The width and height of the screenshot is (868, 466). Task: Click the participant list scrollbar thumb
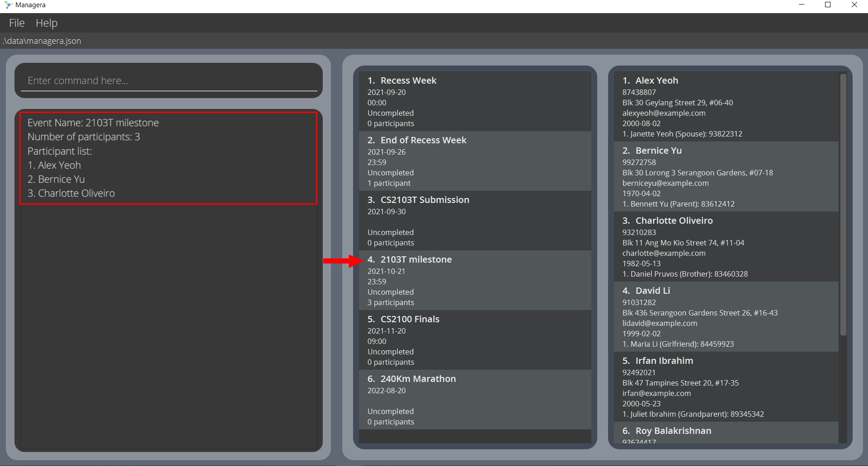click(843, 204)
